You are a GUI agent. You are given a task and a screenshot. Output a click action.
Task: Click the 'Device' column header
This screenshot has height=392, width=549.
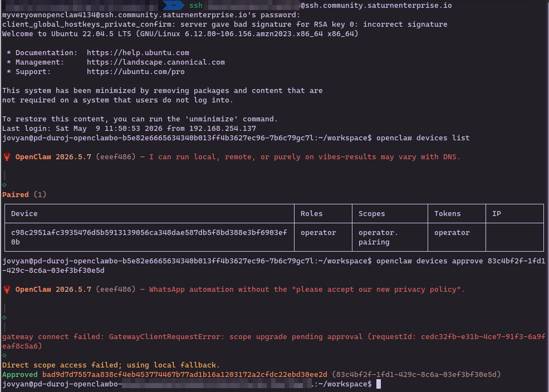[x=24, y=213]
